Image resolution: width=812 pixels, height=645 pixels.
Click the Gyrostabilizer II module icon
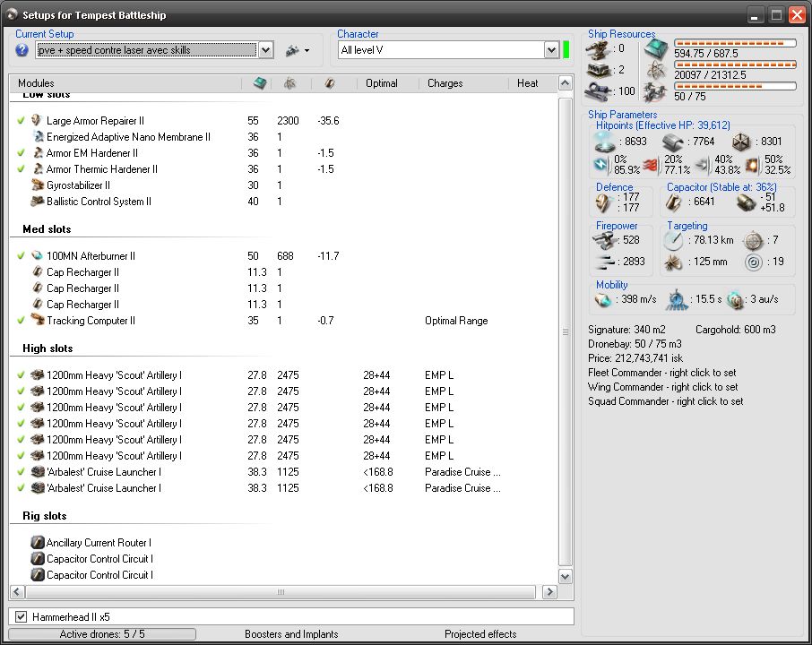point(37,185)
